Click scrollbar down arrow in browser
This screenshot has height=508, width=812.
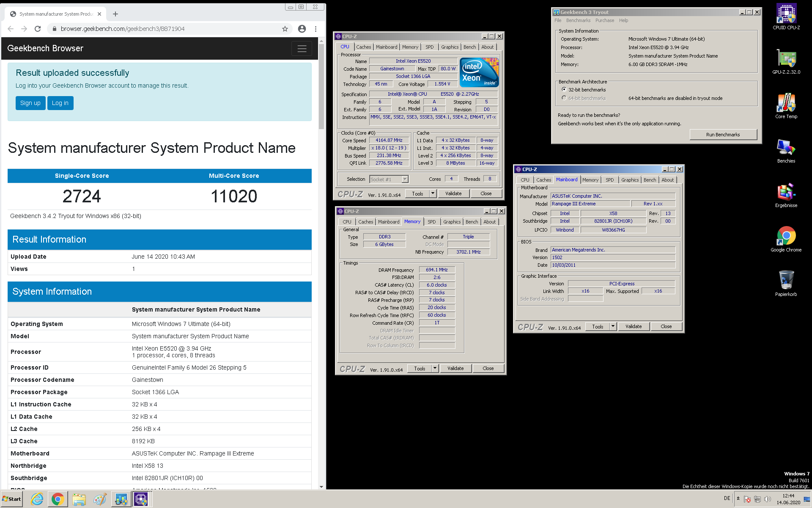tap(321, 486)
